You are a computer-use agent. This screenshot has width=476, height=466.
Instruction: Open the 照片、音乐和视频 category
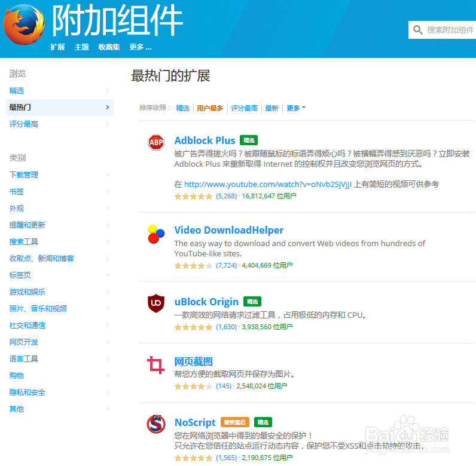tap(38, 308)
